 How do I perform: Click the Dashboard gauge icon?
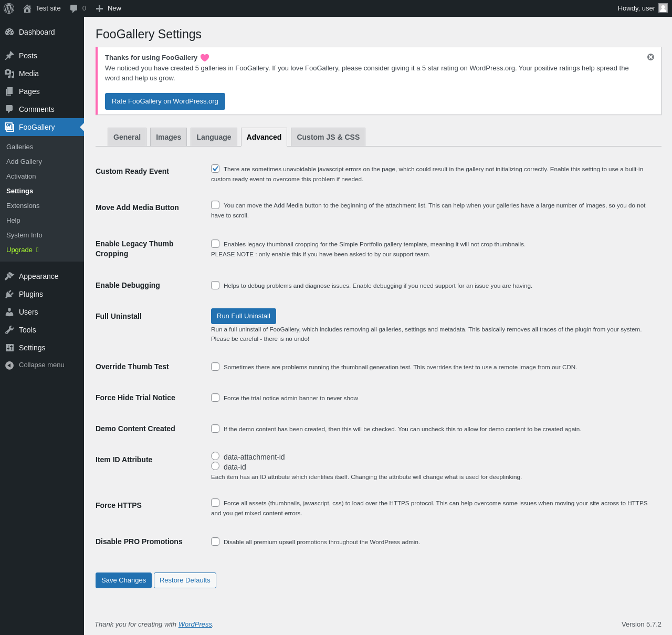[x=9, y=32]
